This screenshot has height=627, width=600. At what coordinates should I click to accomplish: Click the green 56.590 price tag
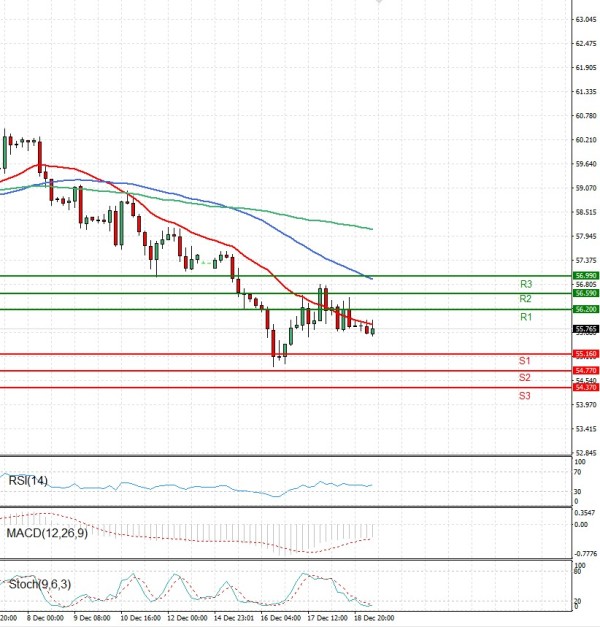585,293
